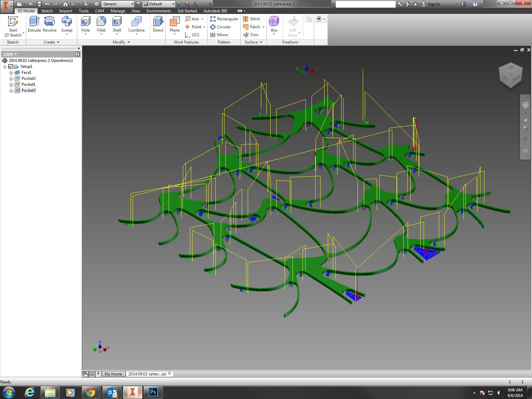Open the Rectangular pattern tool
Viewport: 532px width, 399px height.
point(225,19)
